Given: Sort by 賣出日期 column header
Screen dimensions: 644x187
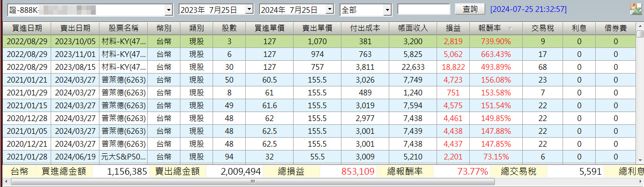Looking at the screenshot, I should [75, 28].
